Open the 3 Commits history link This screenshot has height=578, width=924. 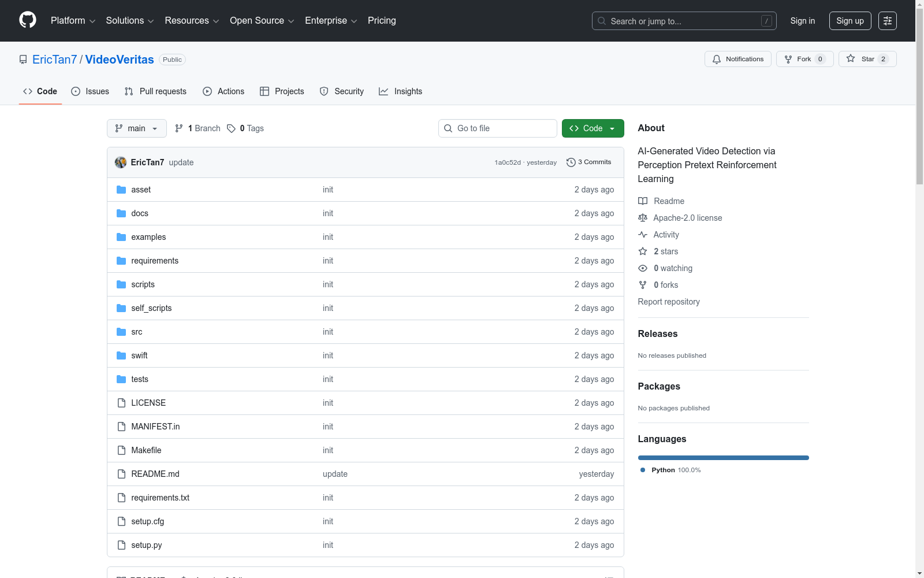point(589,162)
